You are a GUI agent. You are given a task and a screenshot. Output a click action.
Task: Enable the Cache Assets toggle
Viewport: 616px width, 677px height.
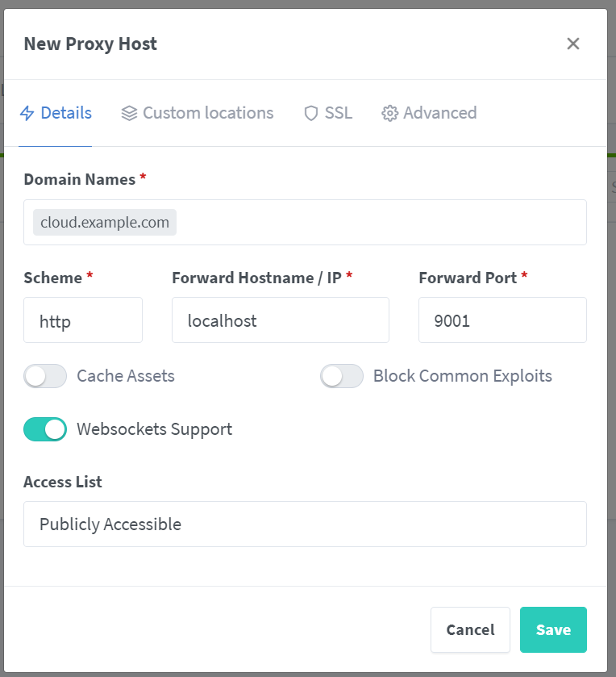45,376
